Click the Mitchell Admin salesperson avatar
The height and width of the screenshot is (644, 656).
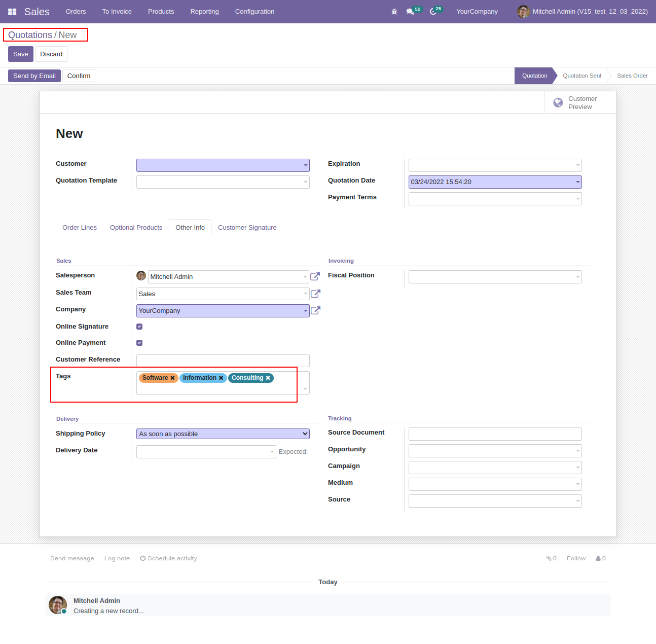click(141, 276)
